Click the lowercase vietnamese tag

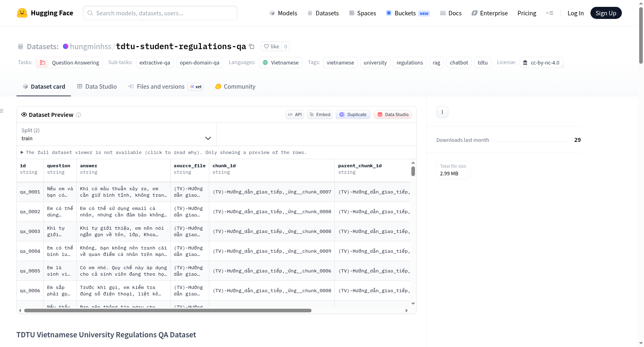point(340,62)
